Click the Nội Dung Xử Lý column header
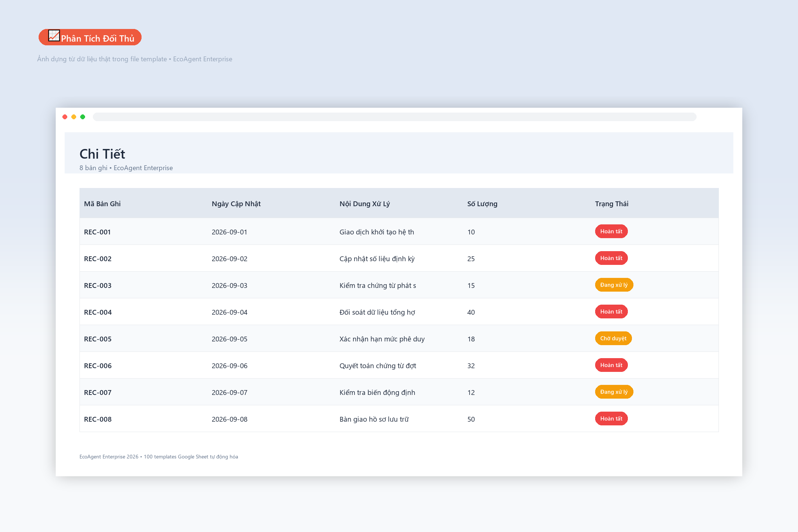The height and width of the screenshot is (532, 798). [x=364, y=204]
